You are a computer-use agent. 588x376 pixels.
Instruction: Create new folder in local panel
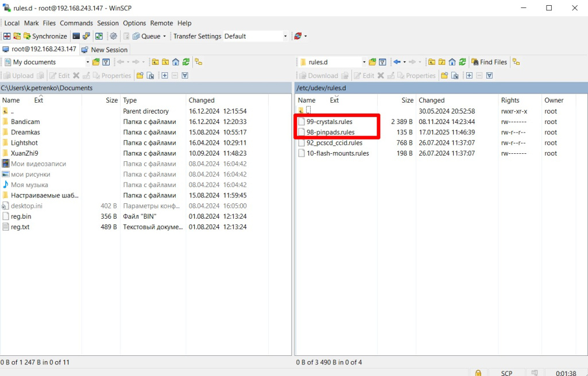click(x=140, y=75)
